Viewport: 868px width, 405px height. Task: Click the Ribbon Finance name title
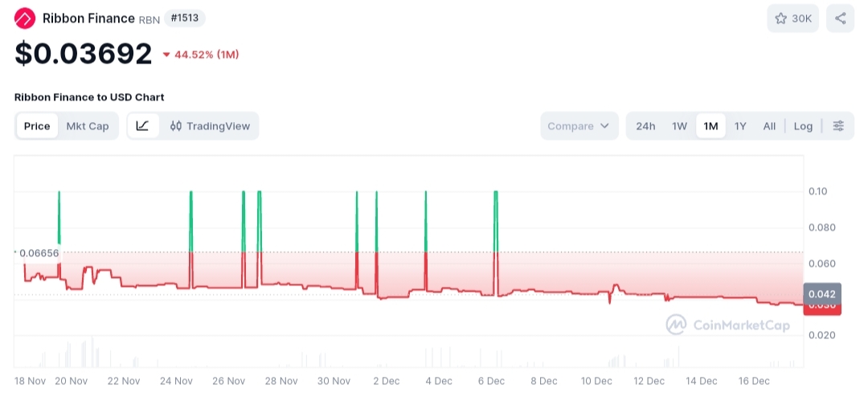[88, 18]
